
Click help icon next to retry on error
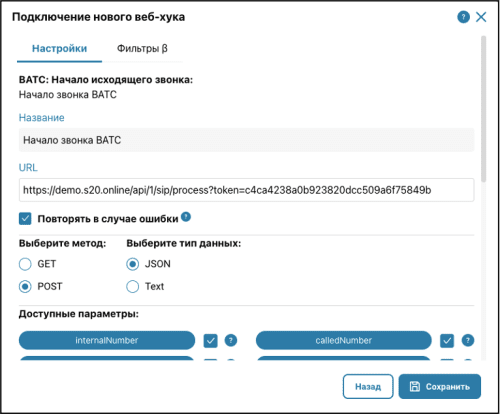coord(186,217)
